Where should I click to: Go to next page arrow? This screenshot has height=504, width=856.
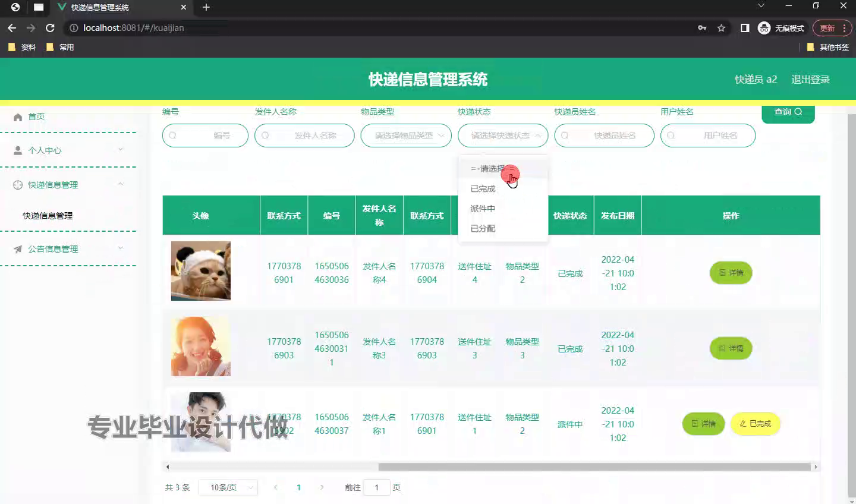tap(322, 487)
